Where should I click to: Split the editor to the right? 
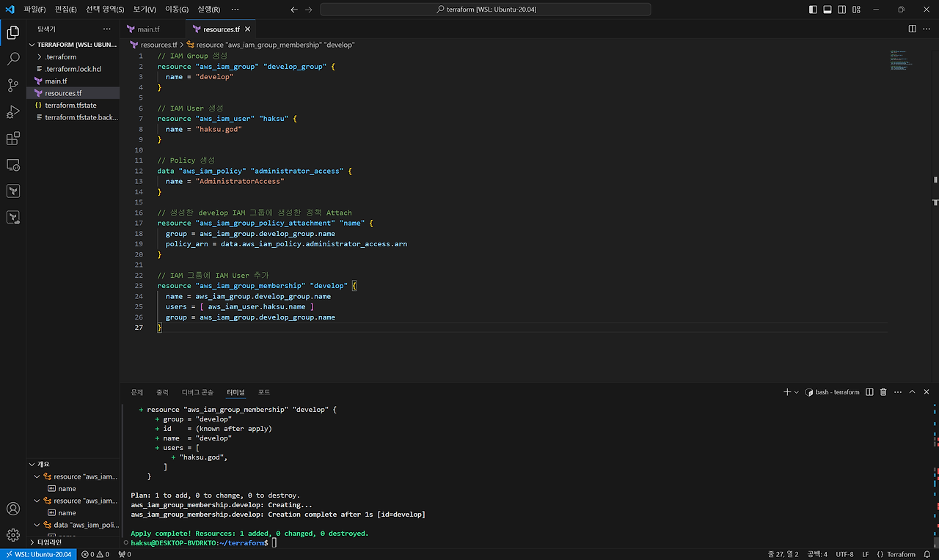pos(912,29)
